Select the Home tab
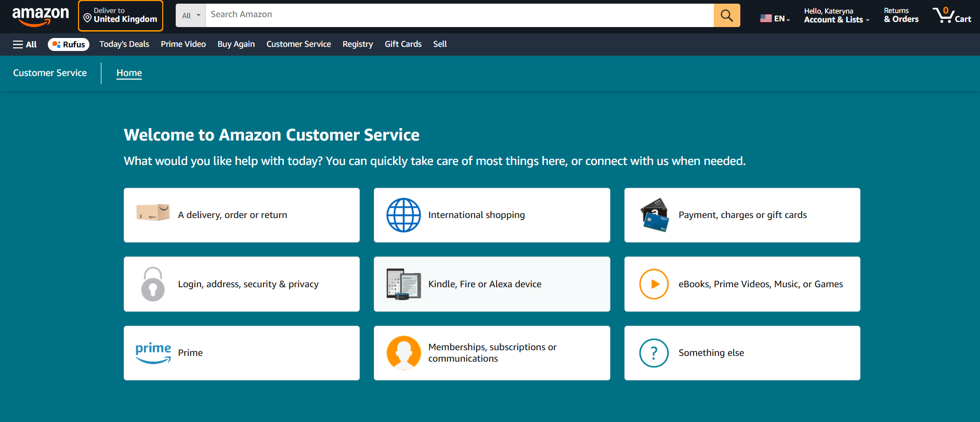 [x=129, y=73]
